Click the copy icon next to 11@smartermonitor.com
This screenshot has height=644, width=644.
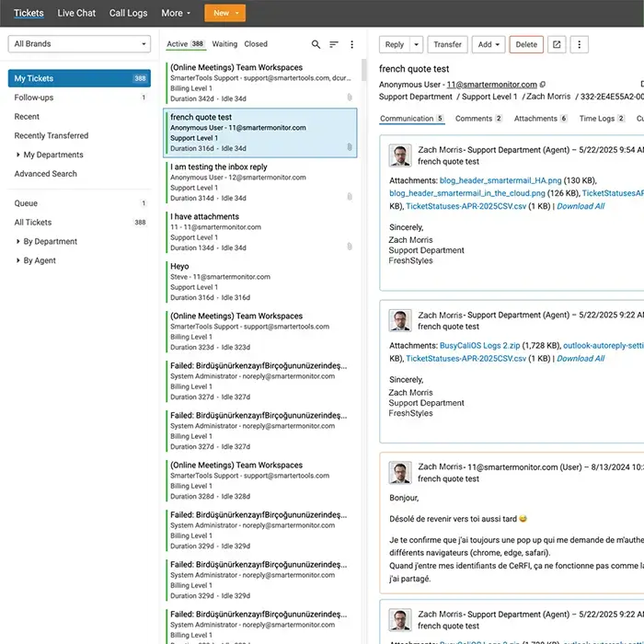click(543, 85)
